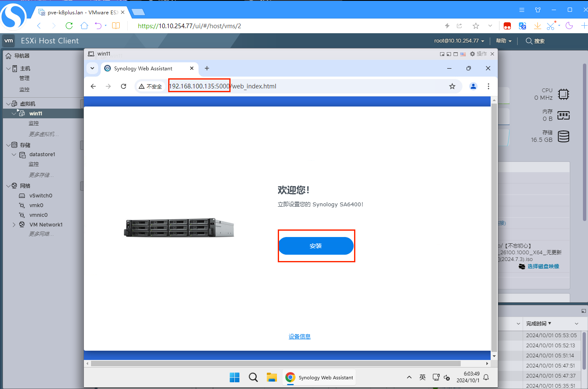The image size is (588, 389).
Task: Go back in the inner Chrome window
Action: pyautogui.click(x=93, y=86)
